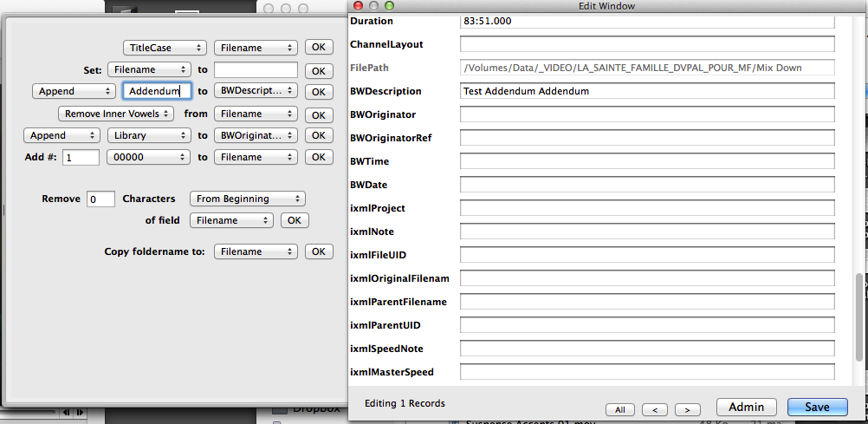Expand the From Beginning dropdown

[247, 199]
